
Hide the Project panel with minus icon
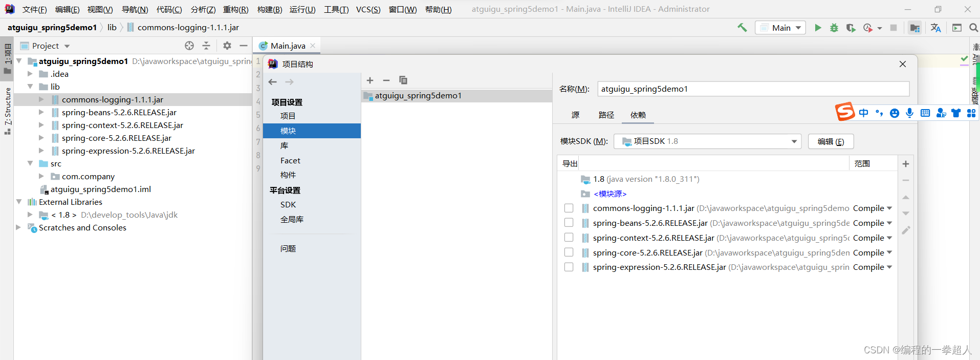coord(244,46)
